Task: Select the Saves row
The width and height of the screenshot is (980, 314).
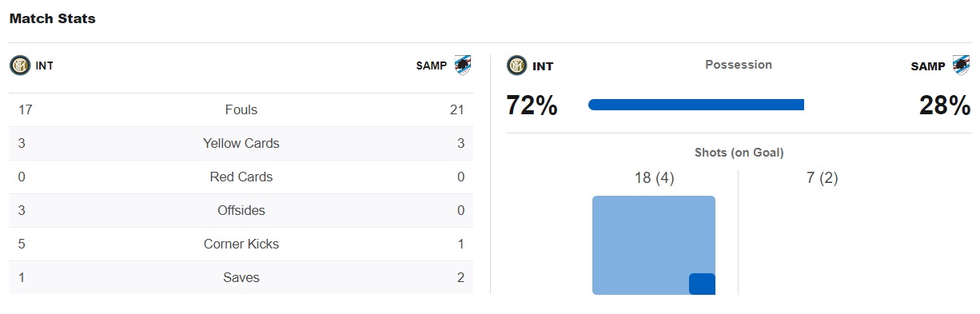Action: [241, 278]
